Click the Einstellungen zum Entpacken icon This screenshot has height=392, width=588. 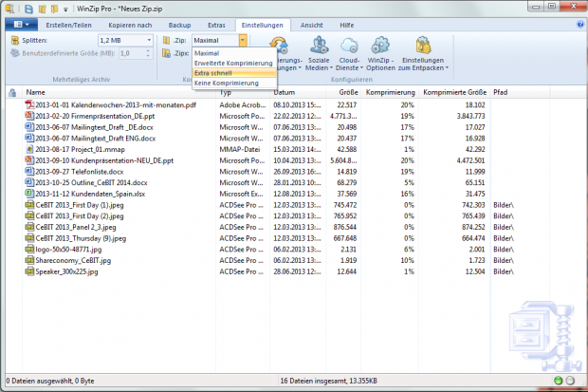coord(423,45)
